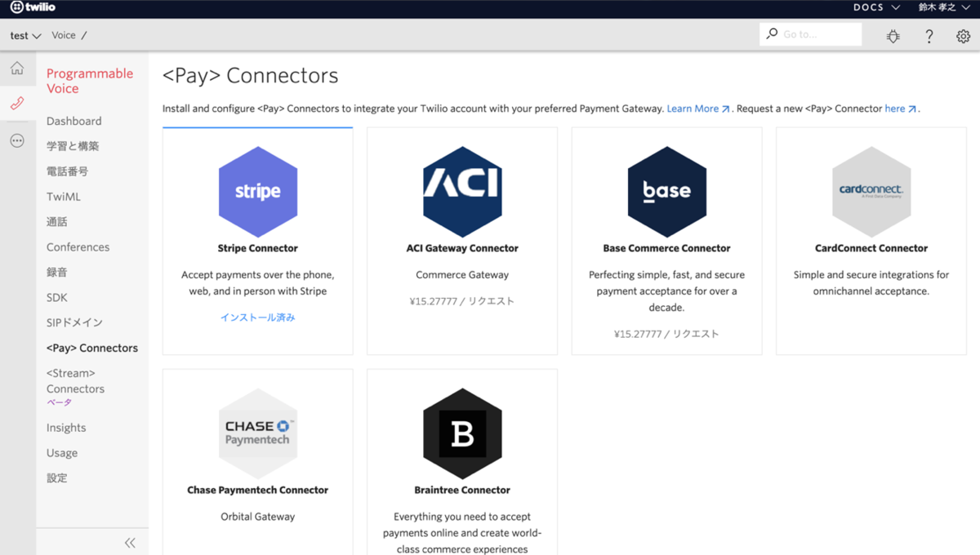
Task: Click the 'here' request connector link
Action: (901, 109)
